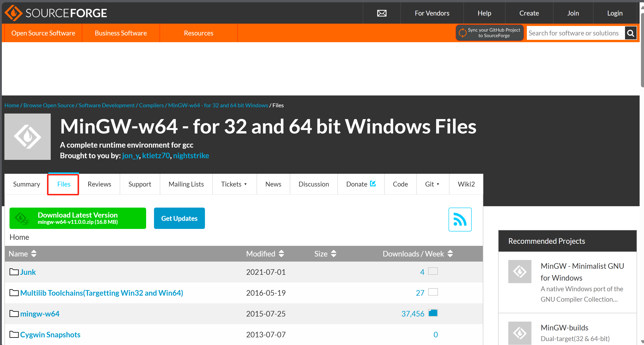
Task: Open the Open Source Software menu
Action: [x=43, y=33]
